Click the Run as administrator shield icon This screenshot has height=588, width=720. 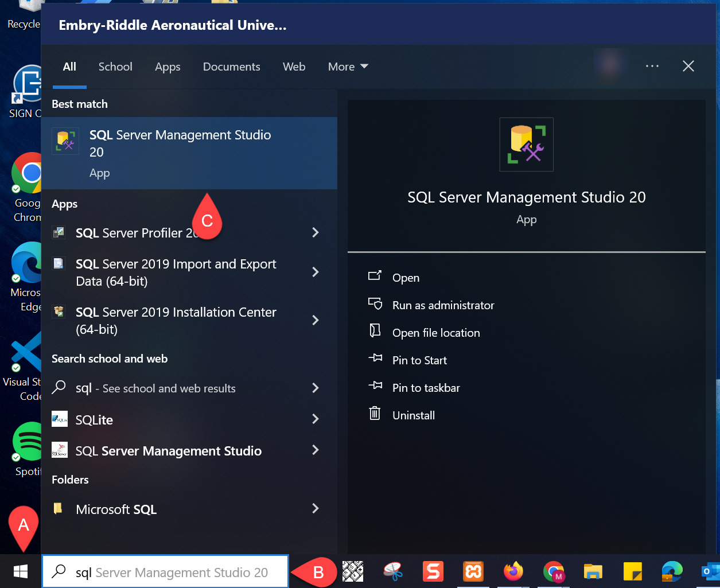[375, 303]
